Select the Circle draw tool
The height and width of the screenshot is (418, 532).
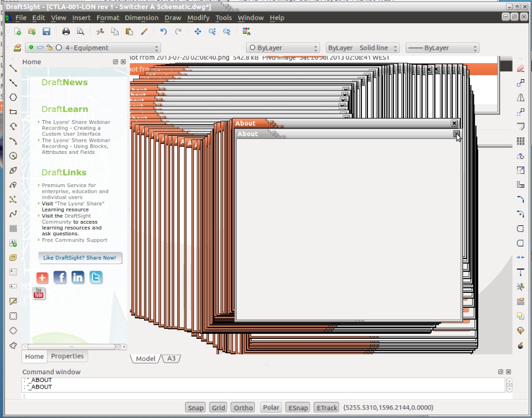[x=13, y=156]
